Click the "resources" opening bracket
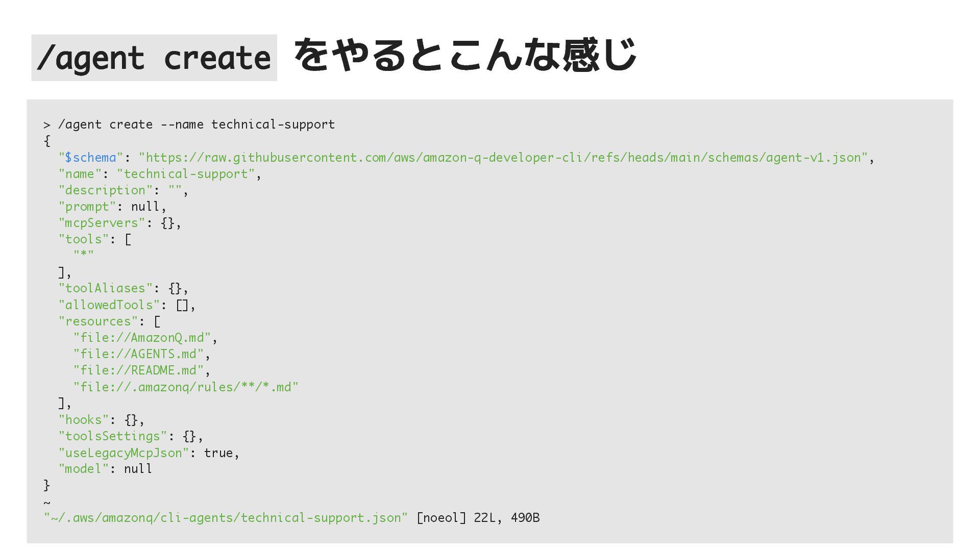The height and width of the screenshot is (551, 980). pos(157,321)
